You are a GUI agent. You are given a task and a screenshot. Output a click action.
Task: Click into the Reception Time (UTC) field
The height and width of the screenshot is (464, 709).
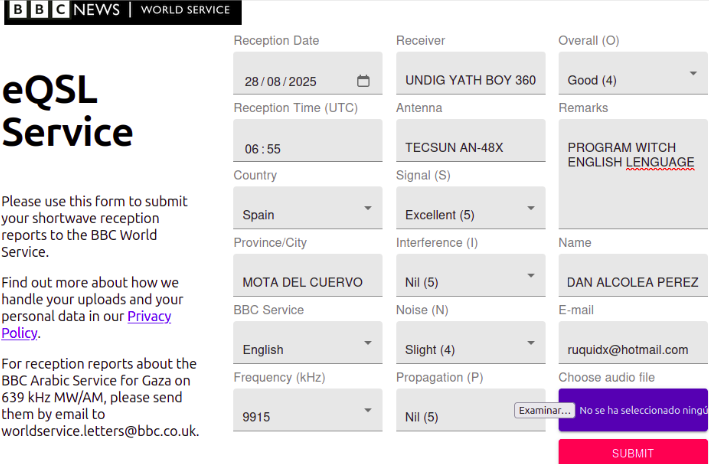click(307, 148)
